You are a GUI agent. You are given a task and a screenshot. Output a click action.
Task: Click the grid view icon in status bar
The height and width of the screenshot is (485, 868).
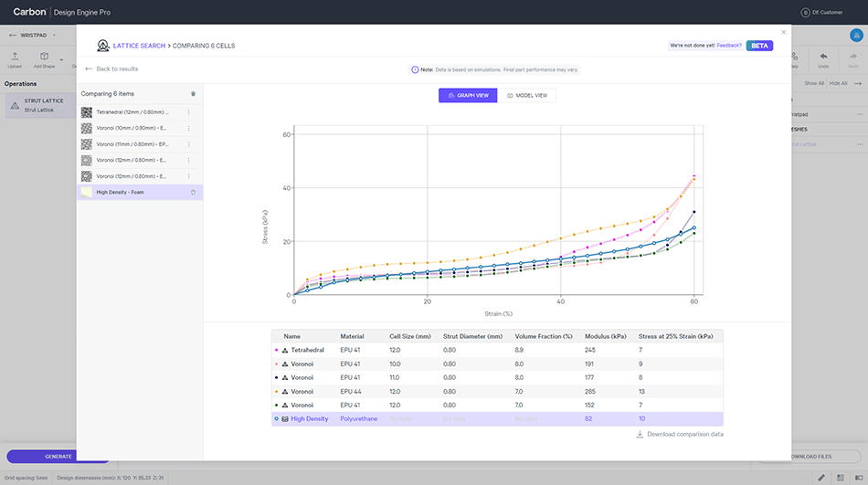click(841, 478)
